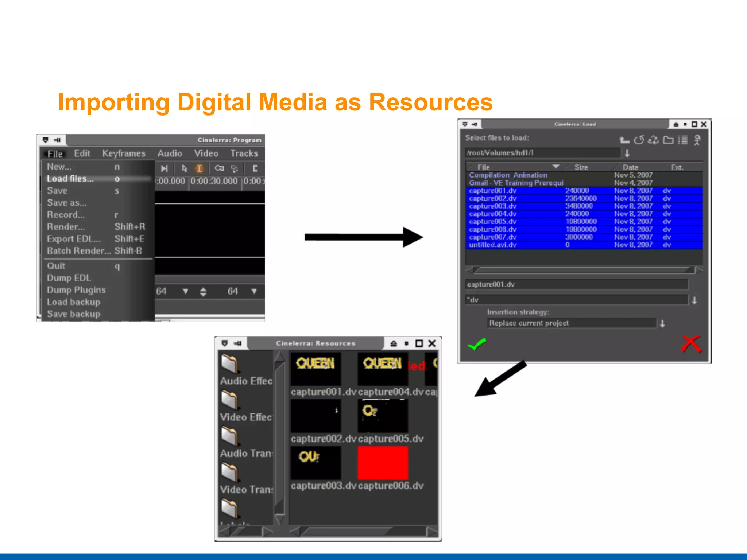
Task: Click the stick-figure icon in Load toolbar
Action: [697, 140]
